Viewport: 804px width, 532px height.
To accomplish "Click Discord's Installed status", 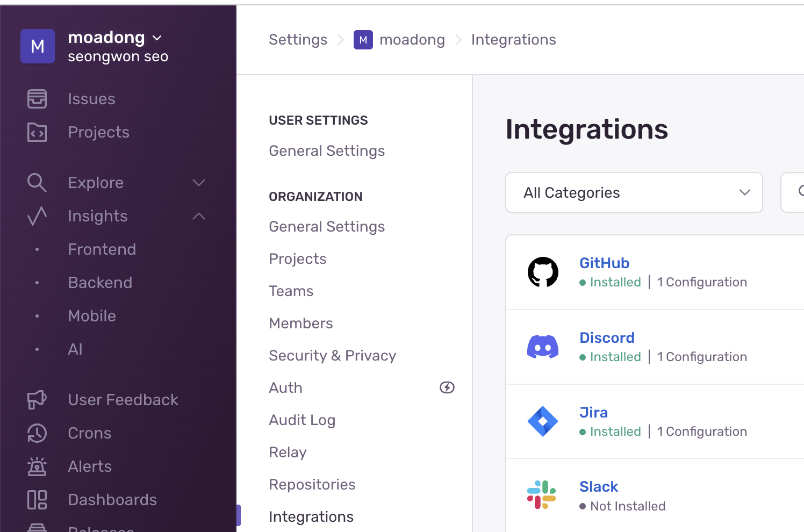I will 611,357.
